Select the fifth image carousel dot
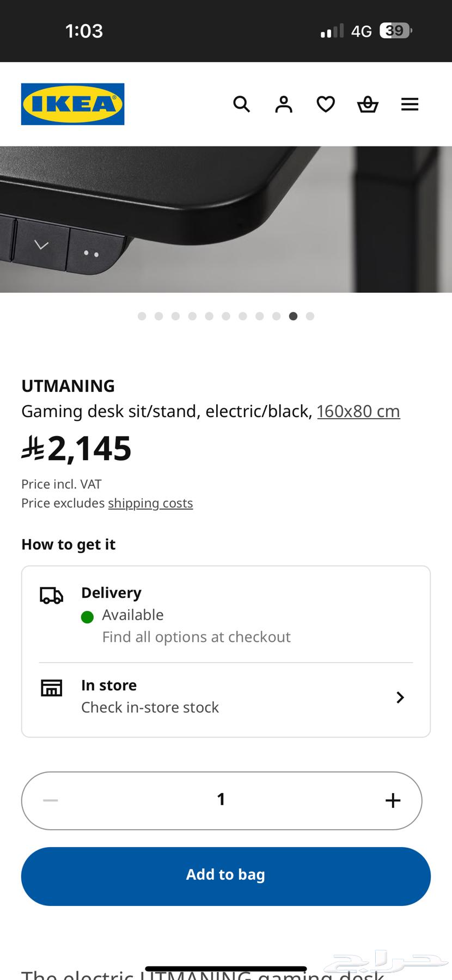 [209, 316]
